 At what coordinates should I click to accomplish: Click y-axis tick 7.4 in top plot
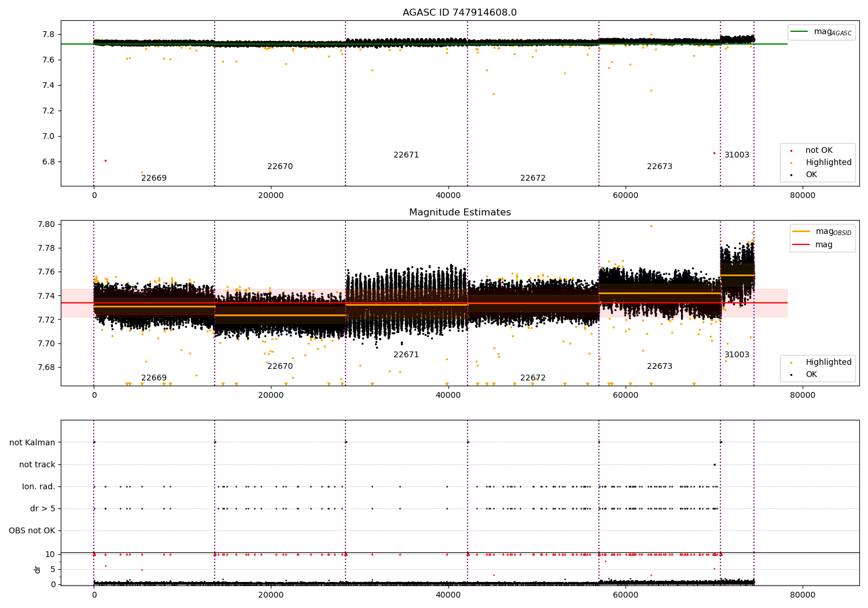[x=47, y=86]
